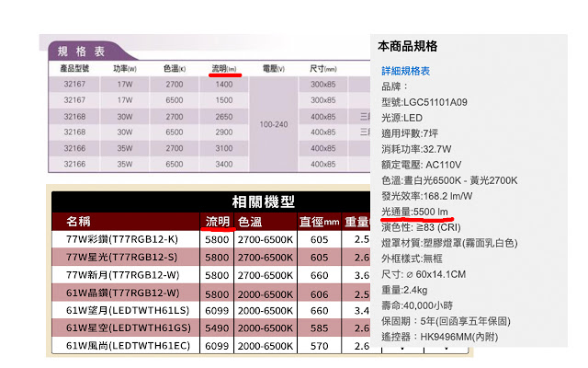Select the 100-240 voltage cell
This screenshot has height=368, width=588.
pyautogui.click(x=274, y=124)
